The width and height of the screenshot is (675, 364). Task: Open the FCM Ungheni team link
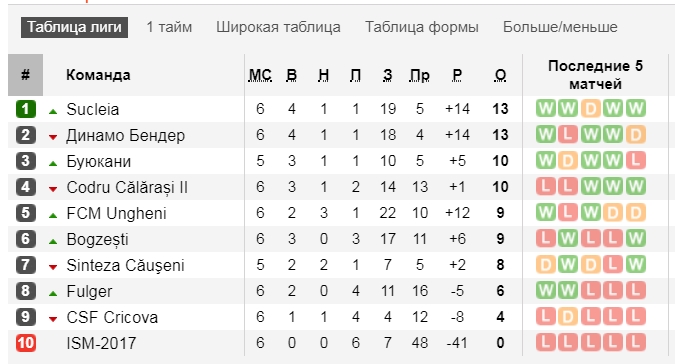click(116, 213)
